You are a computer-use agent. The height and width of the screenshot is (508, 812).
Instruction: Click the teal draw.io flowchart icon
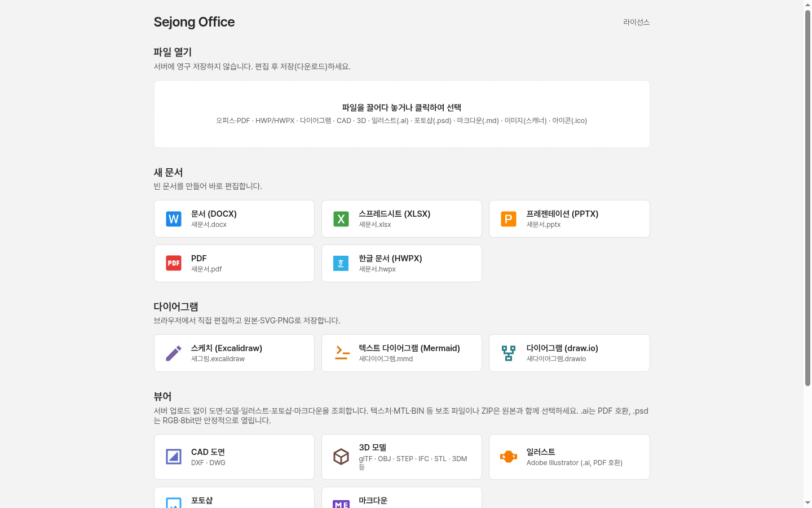[509, 353]
